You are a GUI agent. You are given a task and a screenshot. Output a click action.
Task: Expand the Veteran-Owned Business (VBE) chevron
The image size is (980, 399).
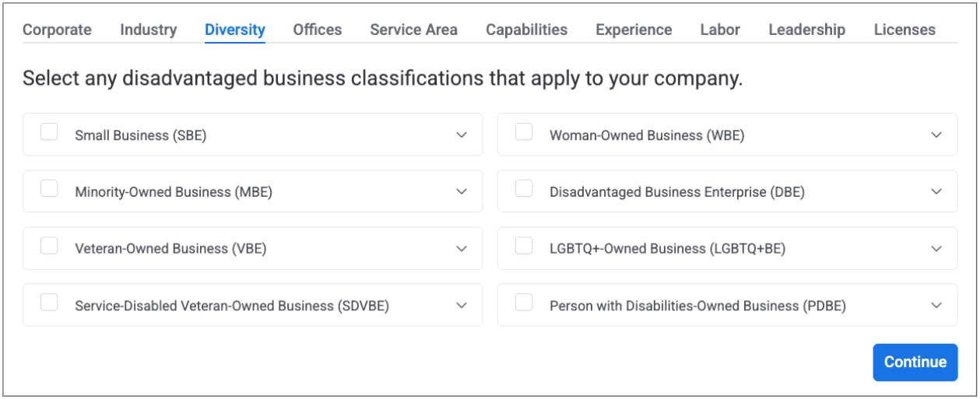coord(462,249)
